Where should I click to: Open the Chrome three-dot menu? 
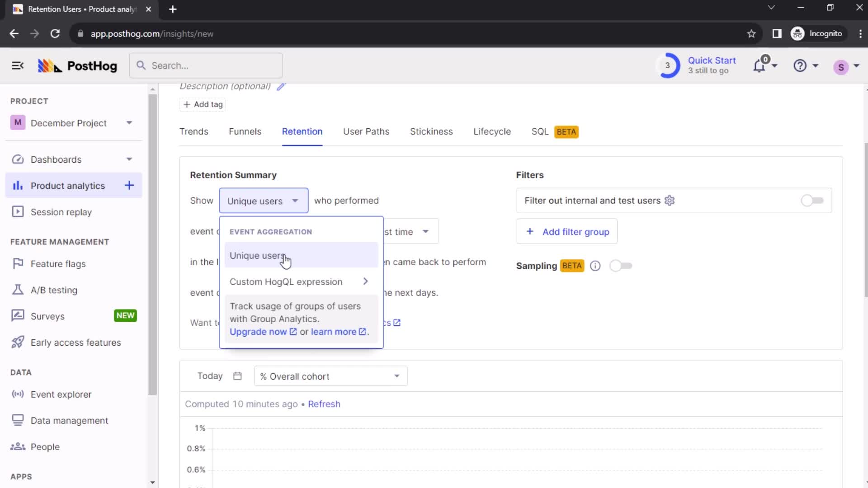(860, 34)
